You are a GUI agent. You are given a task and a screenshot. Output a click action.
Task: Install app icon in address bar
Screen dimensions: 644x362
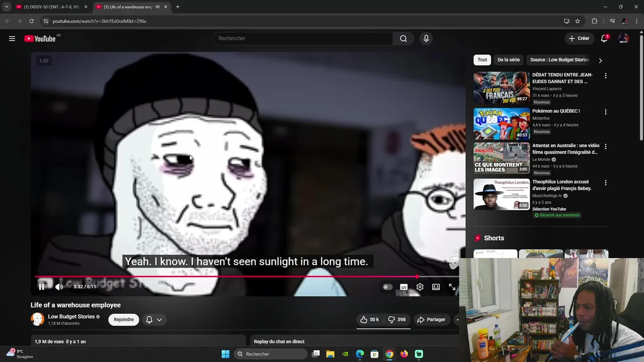tap(567, 21)
